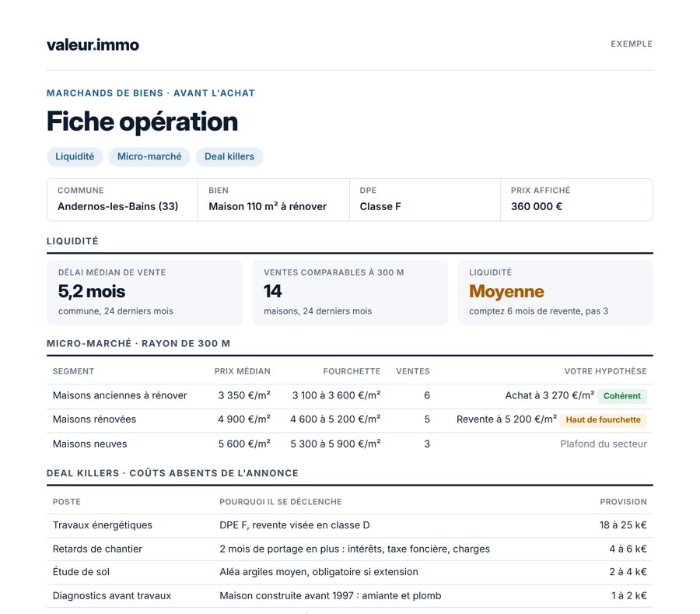Image resolution: width=700 pixels, height=614 pixels.
Task: Click the Maisons rénovées row label
Action: tap(94, 419)
